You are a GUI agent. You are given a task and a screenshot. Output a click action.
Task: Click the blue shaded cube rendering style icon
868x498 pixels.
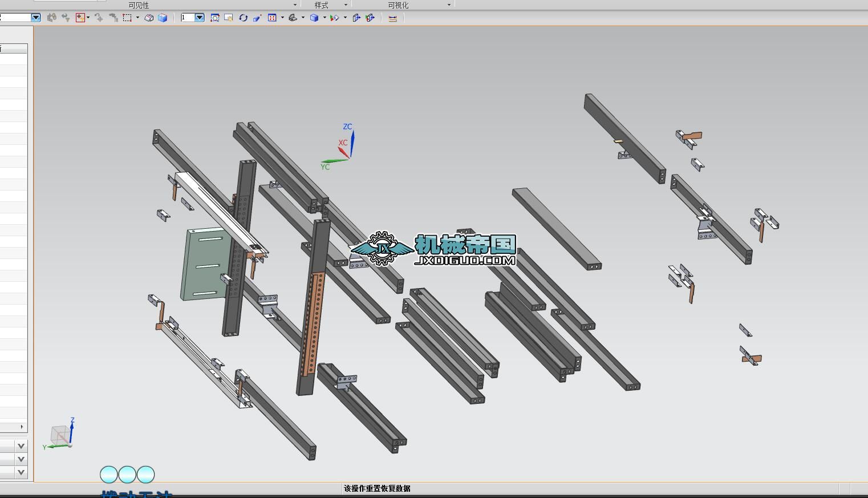click(x=314, y=18)
